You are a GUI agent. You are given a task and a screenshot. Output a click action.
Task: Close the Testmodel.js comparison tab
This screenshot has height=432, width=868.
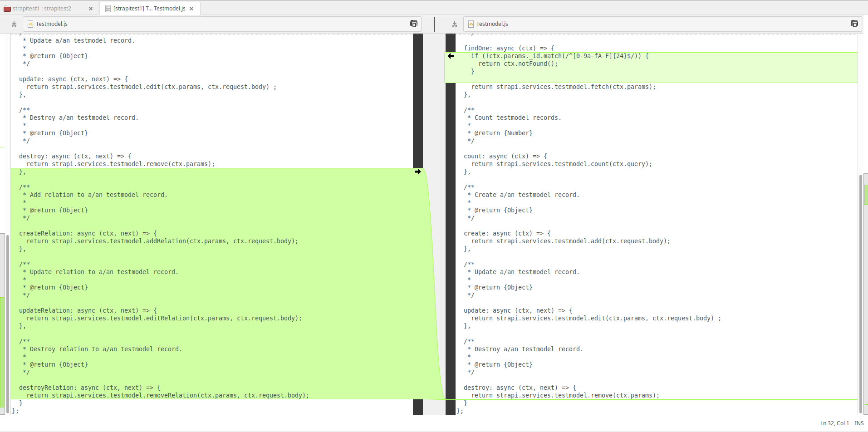coord(191,8)
